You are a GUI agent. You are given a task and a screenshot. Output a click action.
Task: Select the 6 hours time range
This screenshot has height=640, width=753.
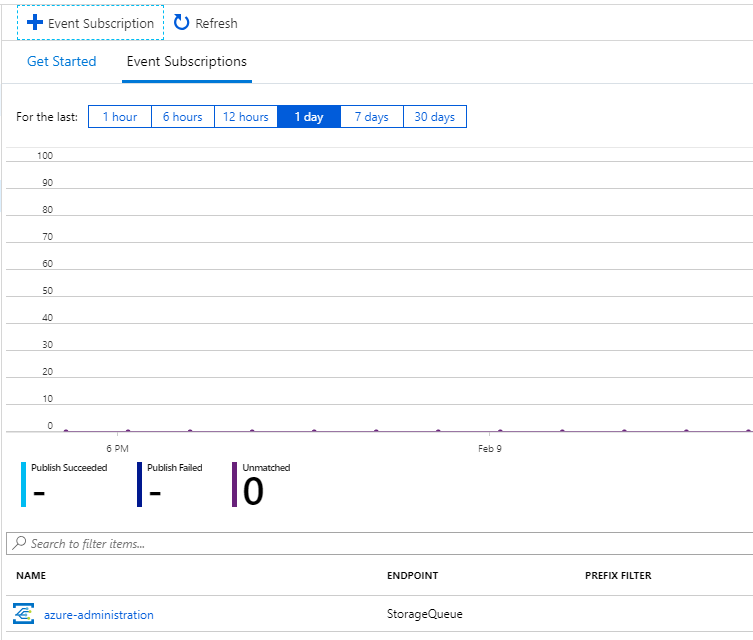pyautogui.click(x=182, y=117)
